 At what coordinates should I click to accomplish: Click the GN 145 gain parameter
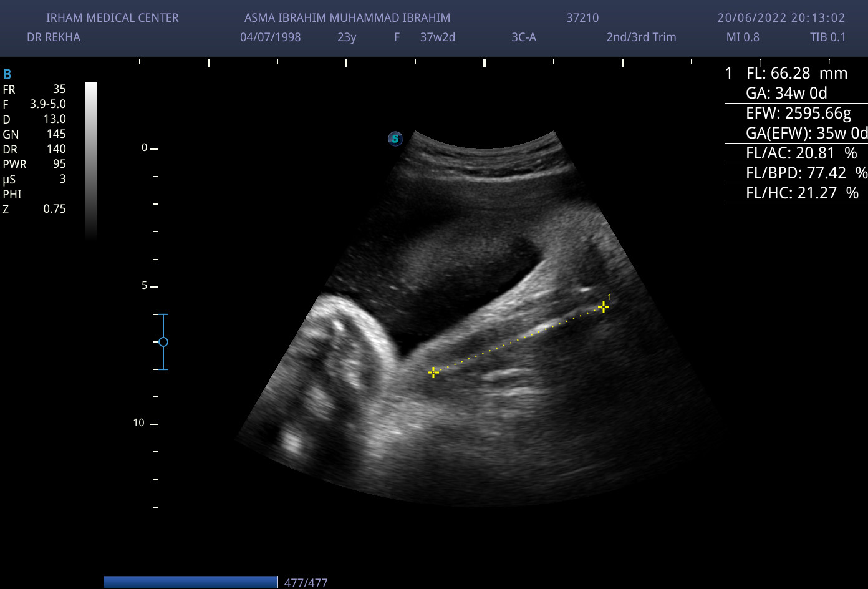click(x=34, y=134)
